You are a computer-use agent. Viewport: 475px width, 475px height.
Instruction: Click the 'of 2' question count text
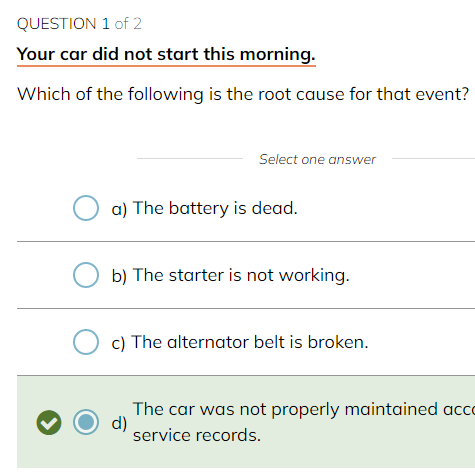coord(128,24)
